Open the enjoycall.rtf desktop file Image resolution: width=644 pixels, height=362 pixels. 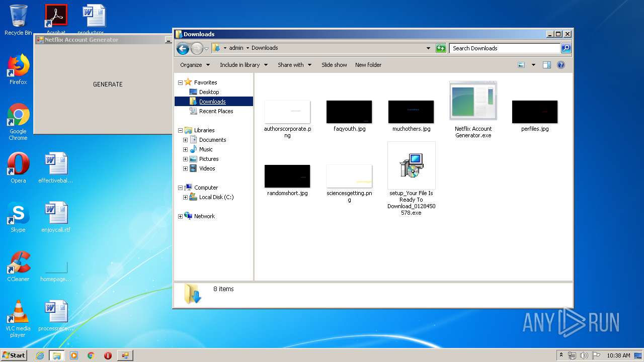pos(56,217)
